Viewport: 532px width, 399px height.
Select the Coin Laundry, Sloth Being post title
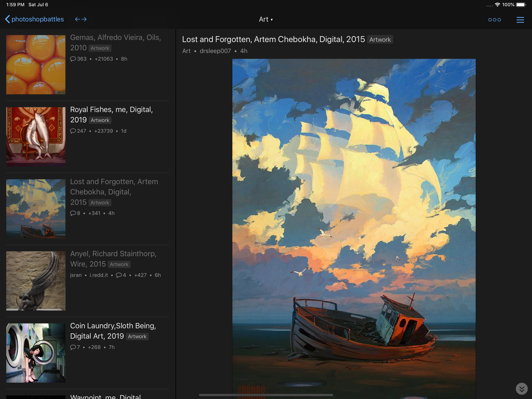(113, 331)
